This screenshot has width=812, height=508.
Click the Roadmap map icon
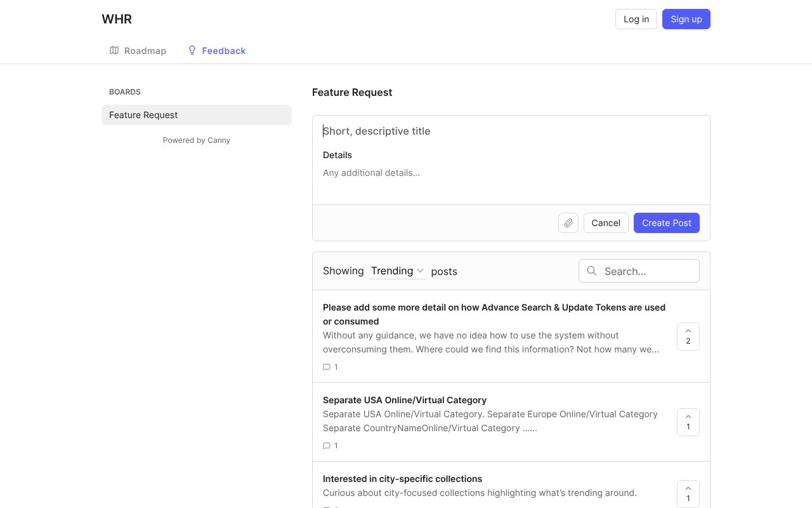(x=114, y=51)
